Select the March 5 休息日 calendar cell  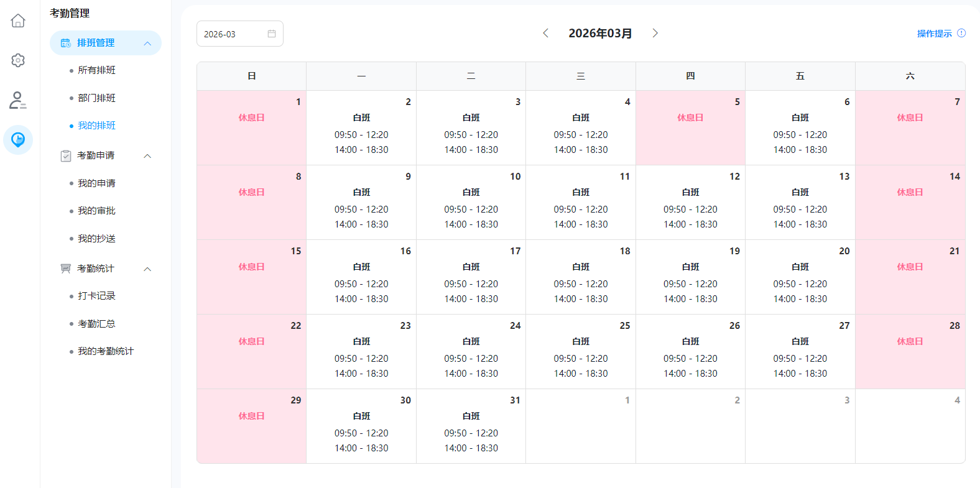[690, 127]
